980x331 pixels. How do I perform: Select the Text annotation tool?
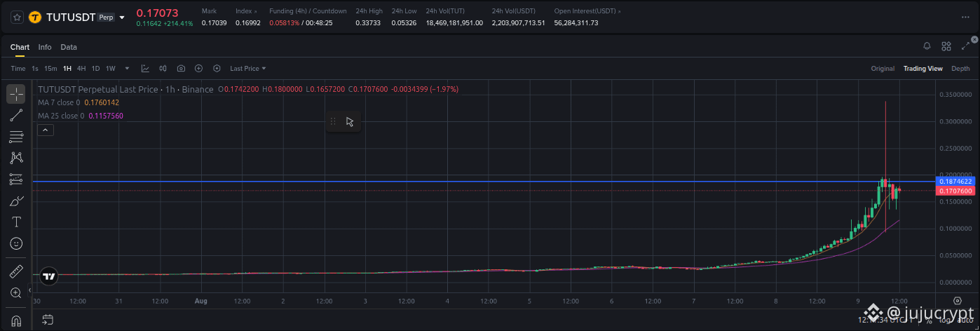tap(16, 222)
